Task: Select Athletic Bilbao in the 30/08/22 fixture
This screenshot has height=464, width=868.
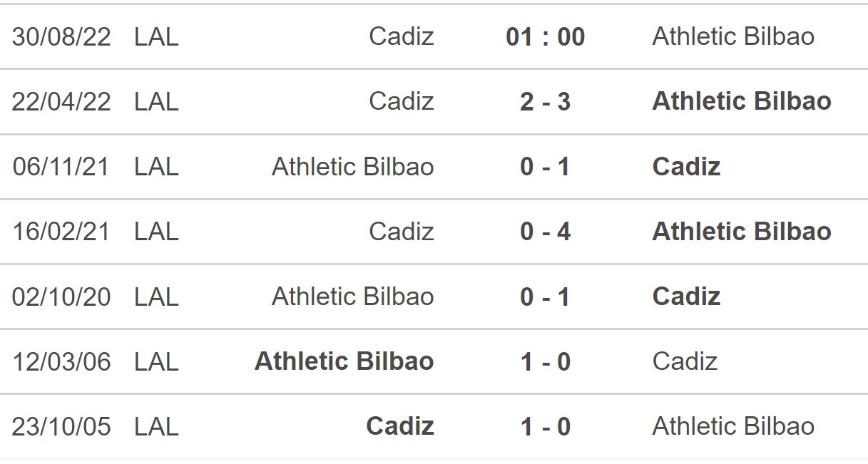Action: pyautogui.click(x=732, y=37)
